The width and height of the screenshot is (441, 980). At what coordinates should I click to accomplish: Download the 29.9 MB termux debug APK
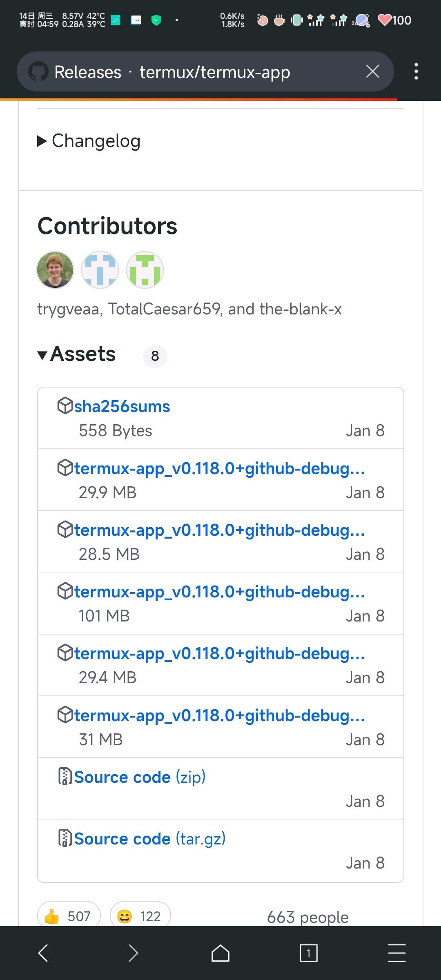click(x=219, y=468)
